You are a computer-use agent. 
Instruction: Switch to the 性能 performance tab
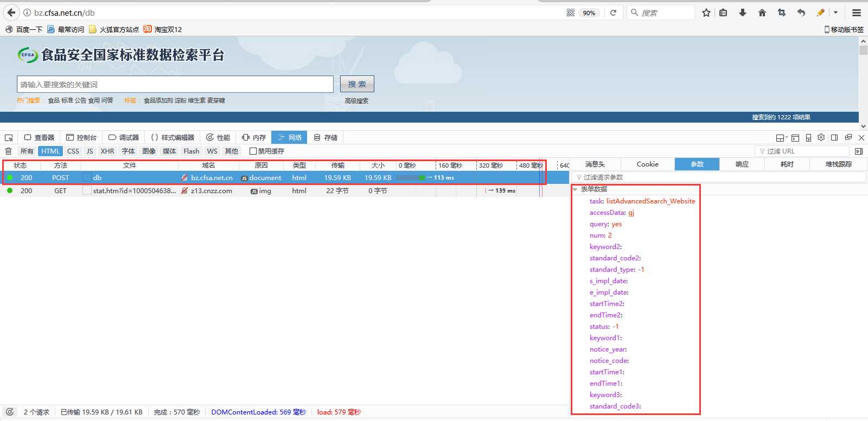point(218,138)
